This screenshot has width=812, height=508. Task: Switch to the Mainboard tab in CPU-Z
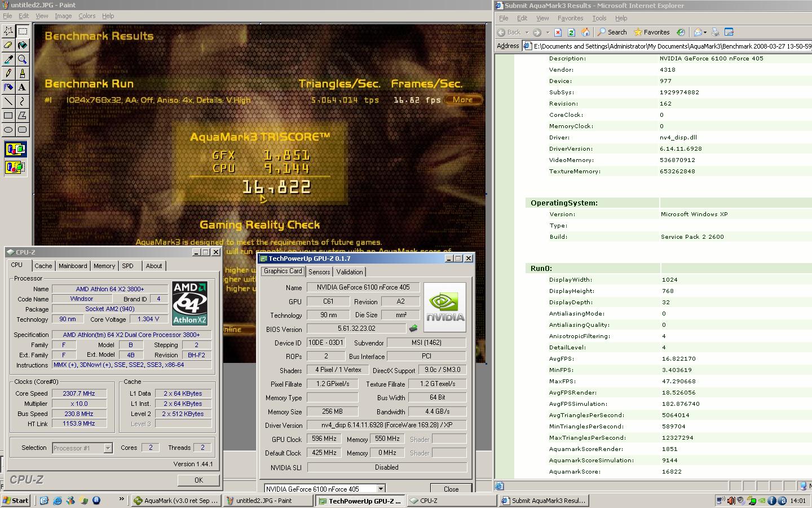[x=73, y=266]
